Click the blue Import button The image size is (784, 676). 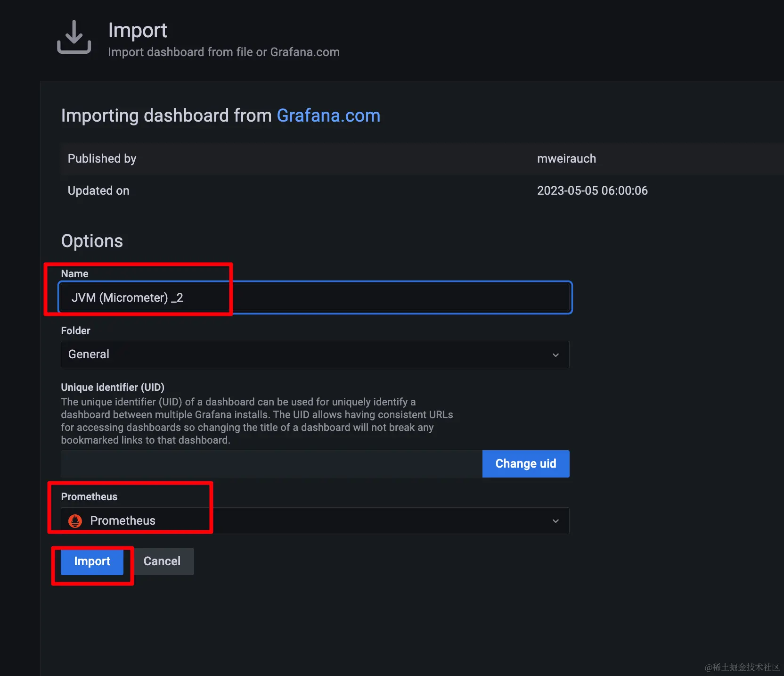[92, 561]
